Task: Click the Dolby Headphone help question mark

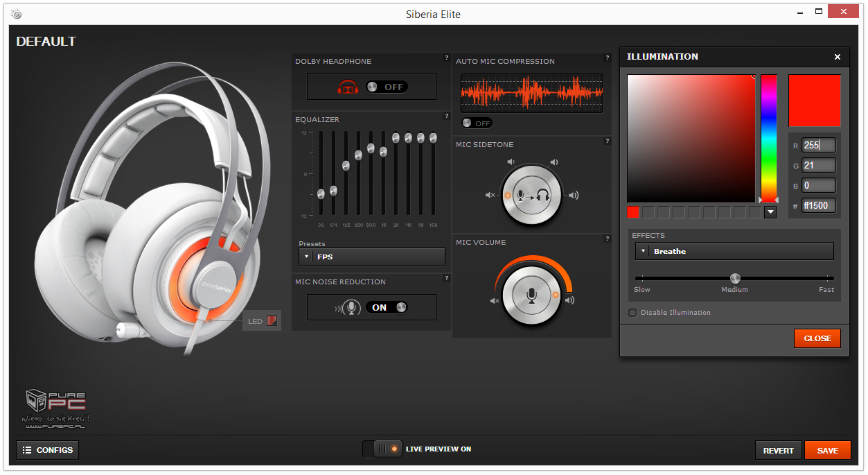Action: click(447, 58)
